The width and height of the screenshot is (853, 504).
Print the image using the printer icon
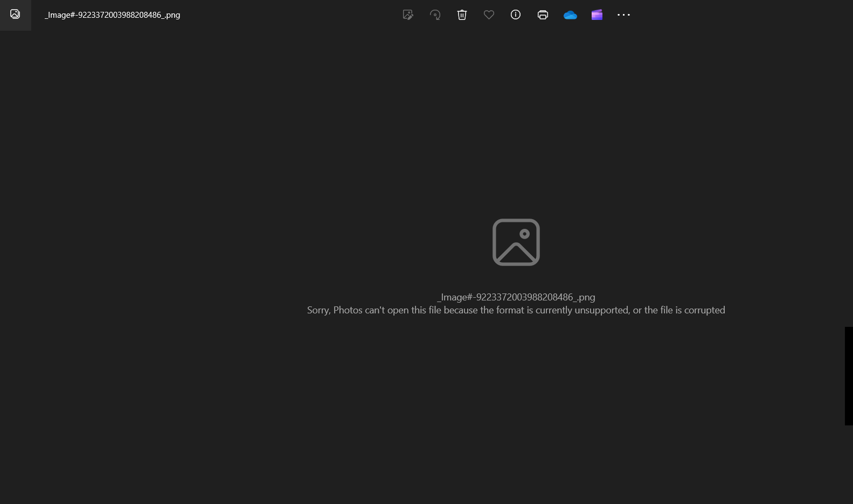pos(543,15)
